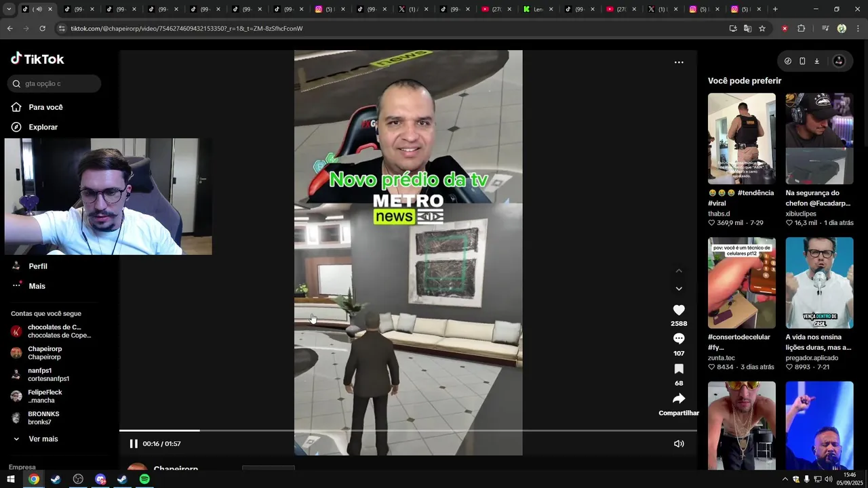The width and height of the screenshot is (868, 488).
Task: Click the phone app icon
Action: point(802,61)
